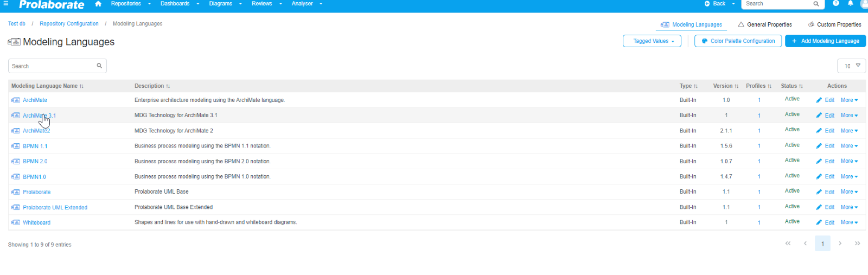Go to previous page chevron
The image size is (868, 275).
[806, 244]
